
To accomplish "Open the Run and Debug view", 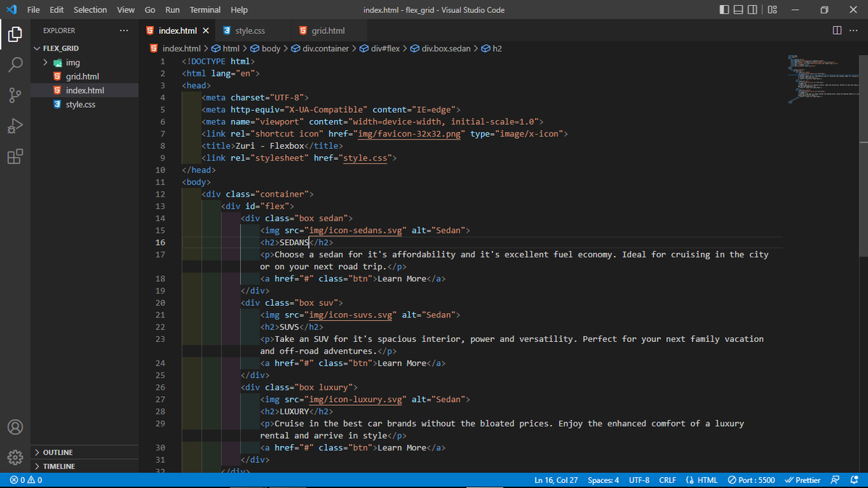I will (x=16, y=127).
